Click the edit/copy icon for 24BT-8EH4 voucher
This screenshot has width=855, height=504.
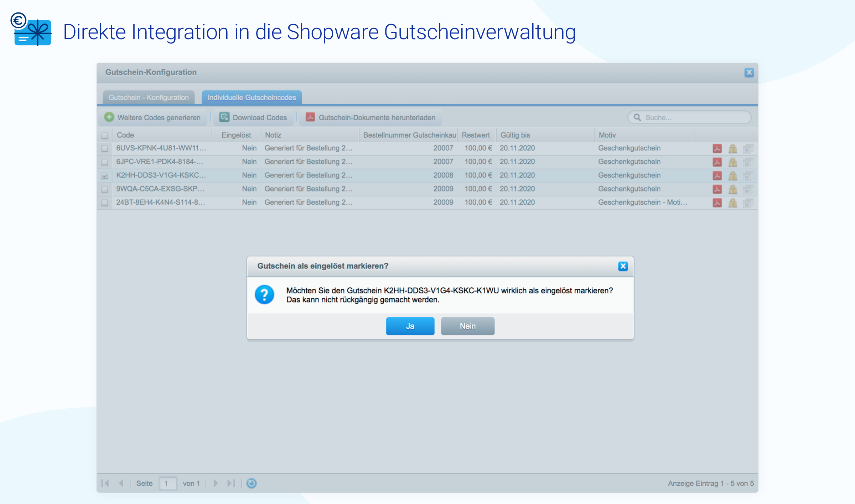pyautogui.click(x=749, y=202)
